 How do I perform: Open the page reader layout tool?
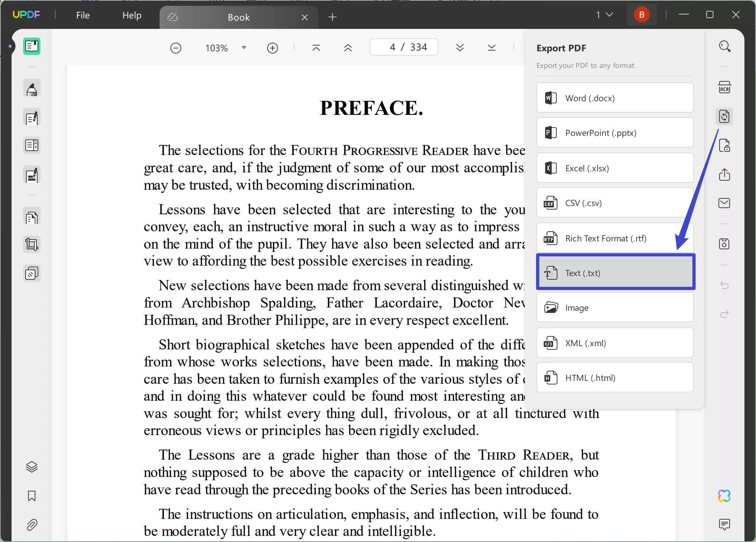32,145
